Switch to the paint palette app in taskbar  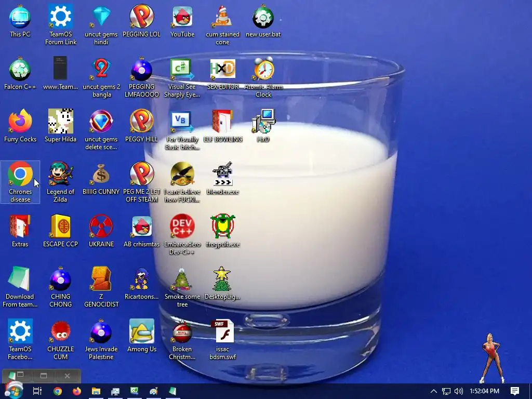pos(153,391)
